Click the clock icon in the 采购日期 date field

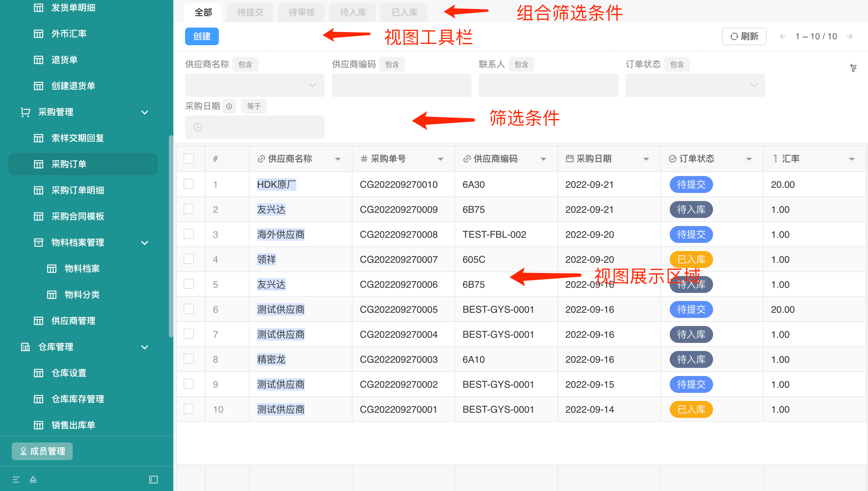198,127
